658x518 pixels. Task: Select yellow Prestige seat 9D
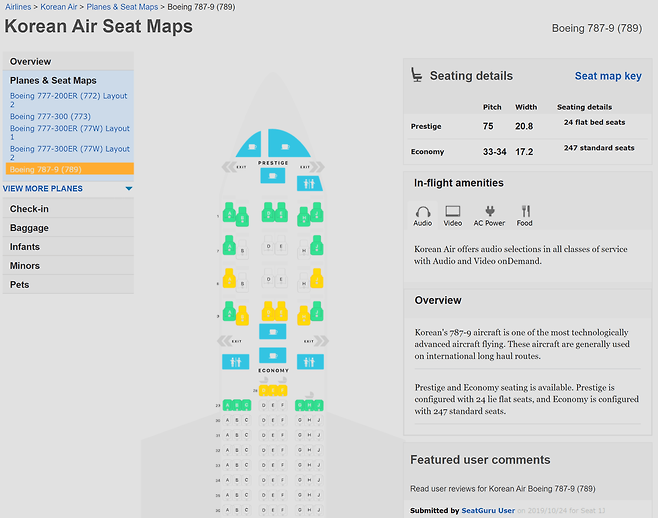point(268,311)
